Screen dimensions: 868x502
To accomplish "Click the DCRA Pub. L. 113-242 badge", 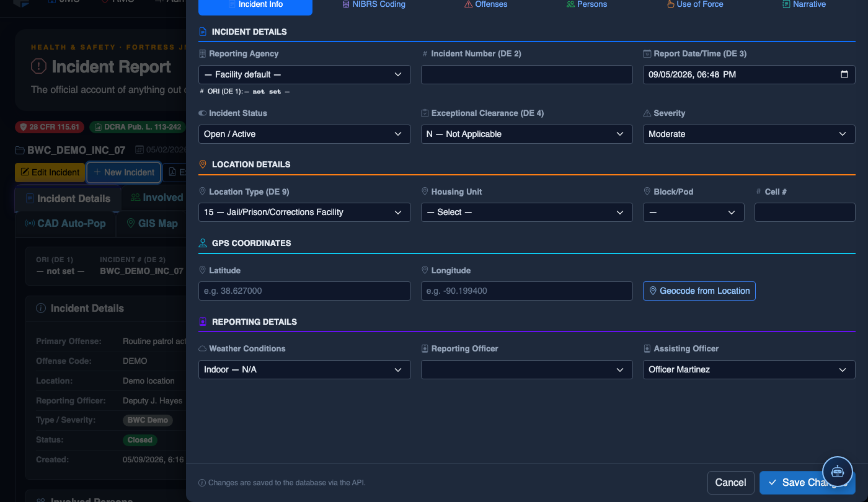I will pos(138,128).
